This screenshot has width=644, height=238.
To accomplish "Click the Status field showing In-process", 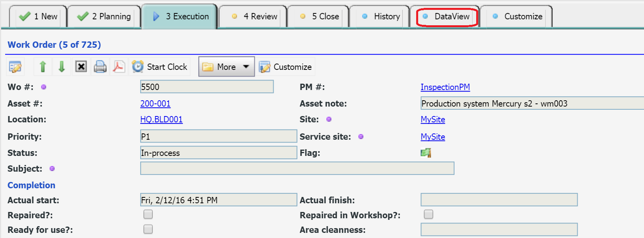I will 219,153.
